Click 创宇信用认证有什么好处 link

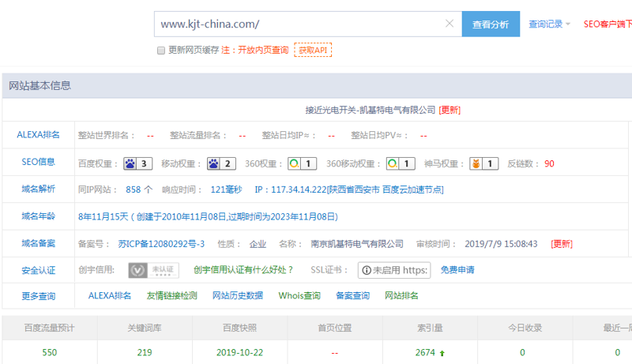(243, 270)
